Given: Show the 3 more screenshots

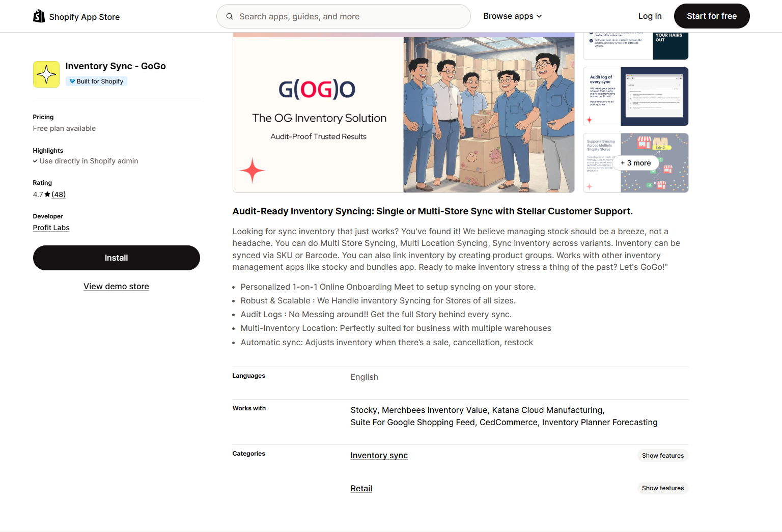Looking at the screenshot, I should coord(635,163).
